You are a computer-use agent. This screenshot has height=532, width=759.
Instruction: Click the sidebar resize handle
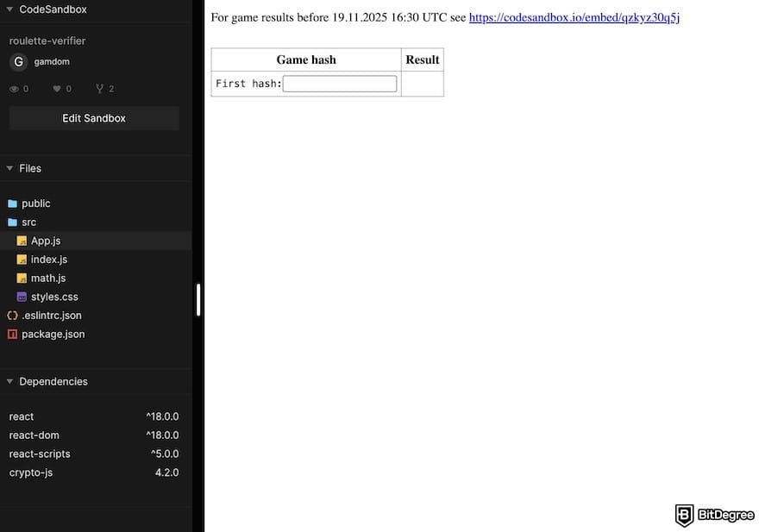point(198,300)
